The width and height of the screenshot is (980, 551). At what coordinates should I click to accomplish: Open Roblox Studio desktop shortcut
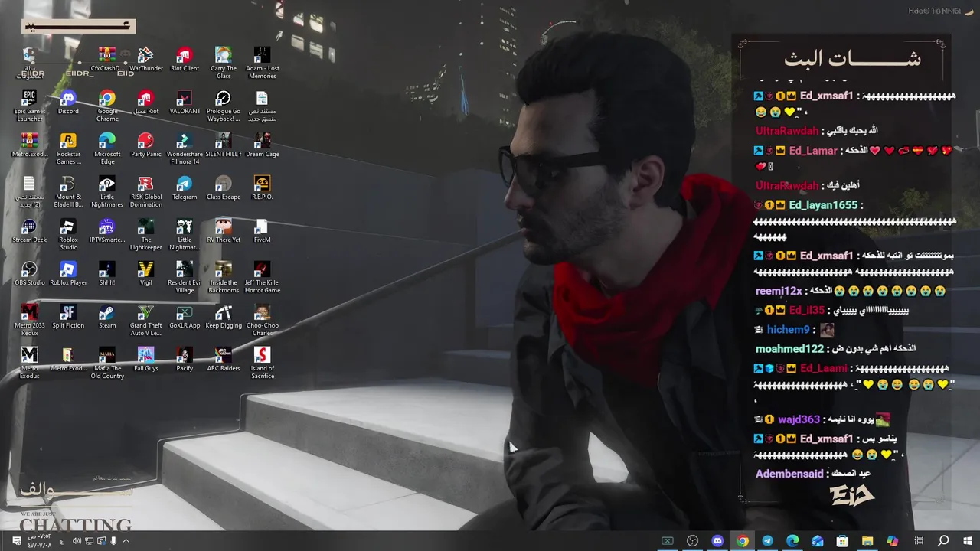pyautogui.click(x=68, y=235)
